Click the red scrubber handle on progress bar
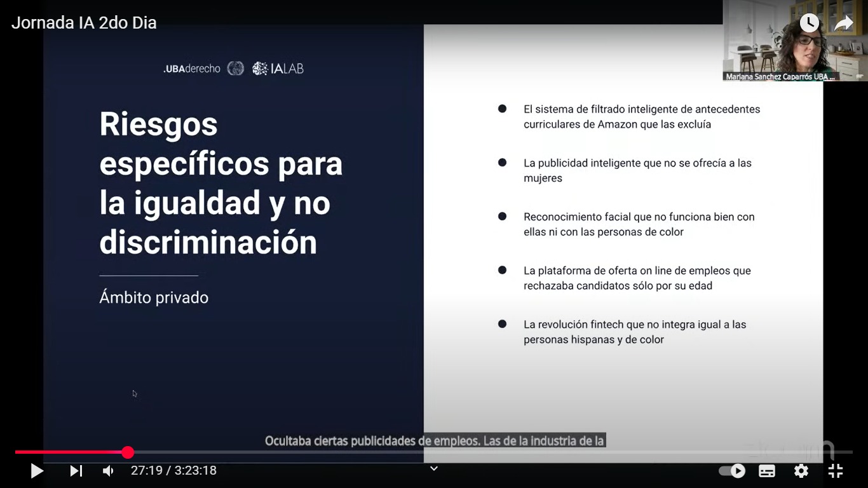This screenshot has height=488, width=868. click(128, 452)
